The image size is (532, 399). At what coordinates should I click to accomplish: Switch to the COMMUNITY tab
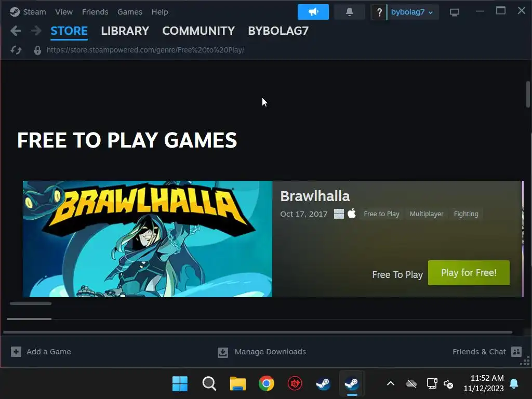tap(198, 31)
